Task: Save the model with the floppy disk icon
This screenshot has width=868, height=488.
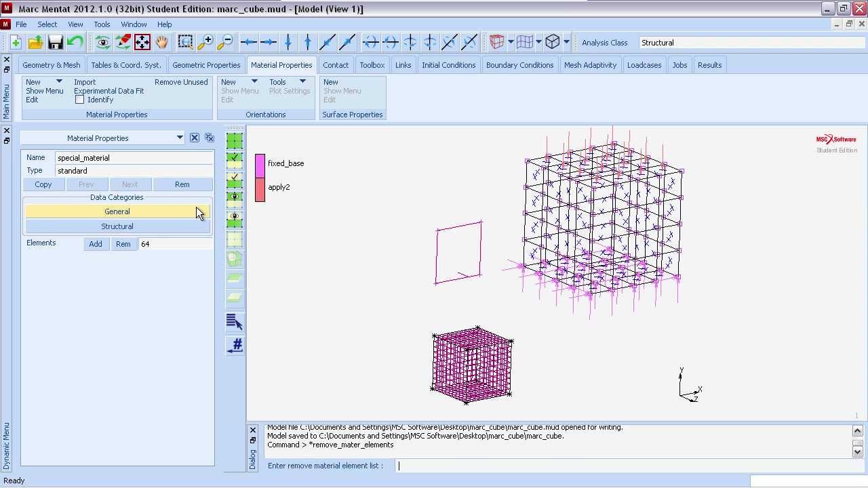Action: pyautogui.click(x=55, y=42)
